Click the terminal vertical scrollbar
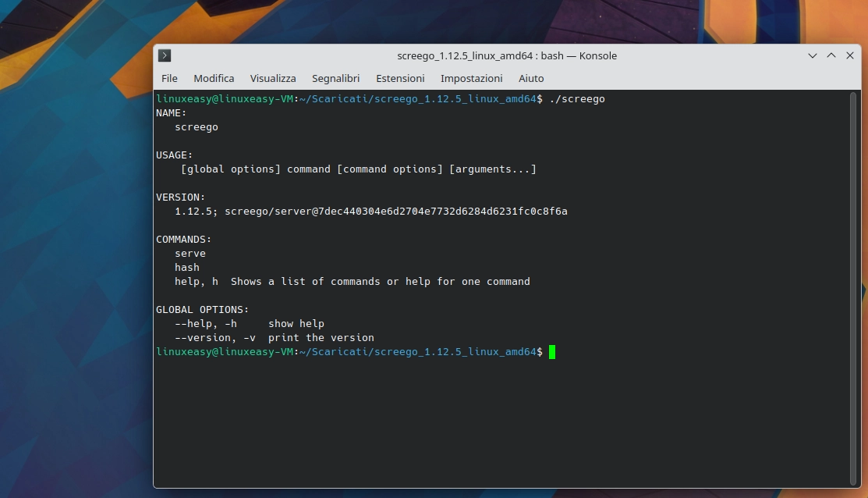868x498 pixels. pyautogui.click(x=853, y=288)
